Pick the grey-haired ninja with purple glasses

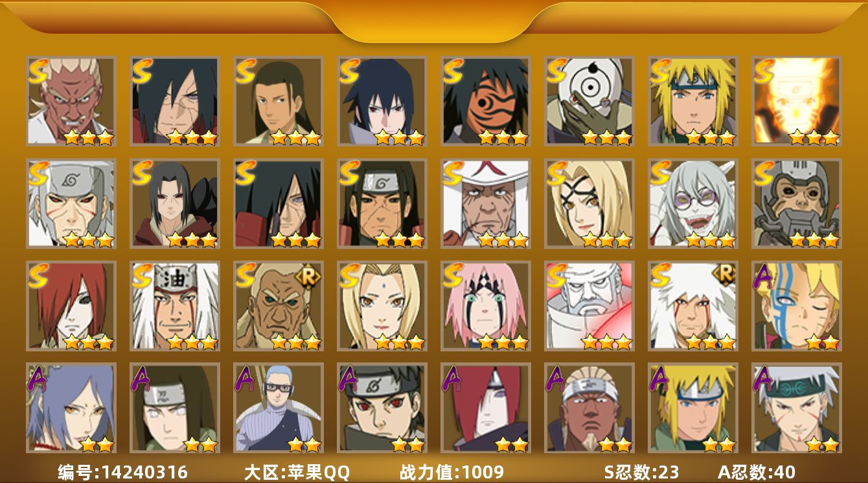coord(693,204)
